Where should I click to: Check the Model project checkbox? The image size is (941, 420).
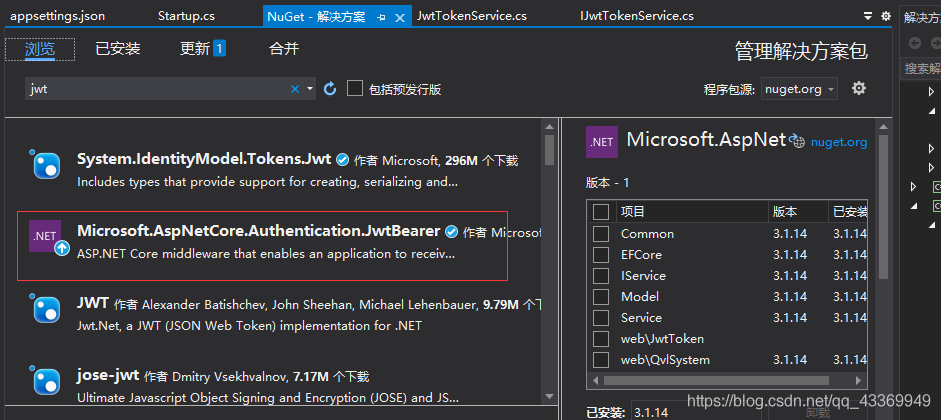point(601,297)
